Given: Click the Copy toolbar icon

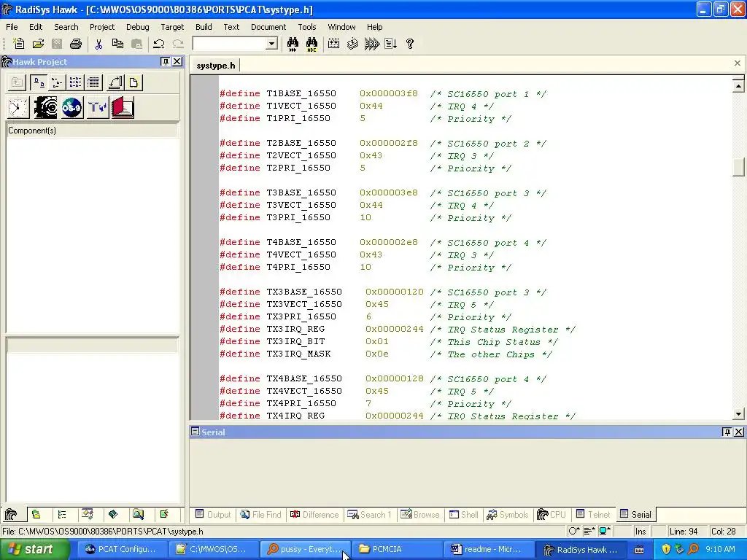Looking at the screenshot, I should [117, 44].
